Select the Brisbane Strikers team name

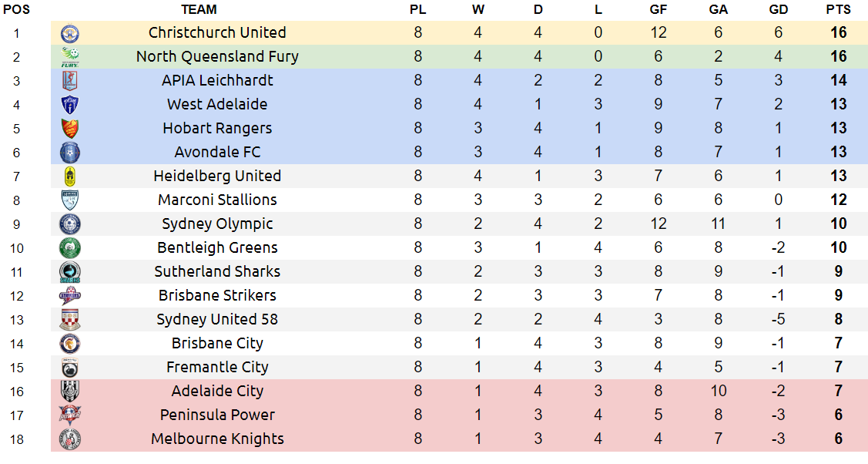pos(217,295)
